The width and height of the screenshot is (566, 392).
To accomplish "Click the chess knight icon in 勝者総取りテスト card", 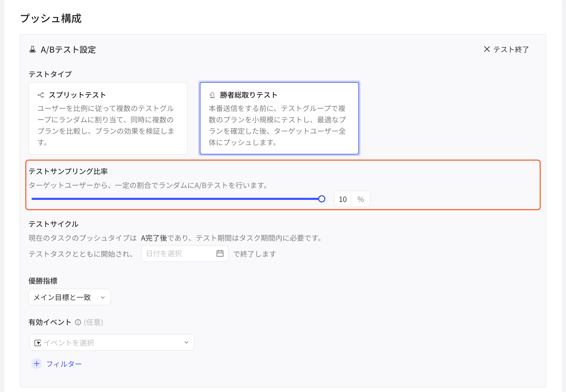I will (x=212, y=95).
